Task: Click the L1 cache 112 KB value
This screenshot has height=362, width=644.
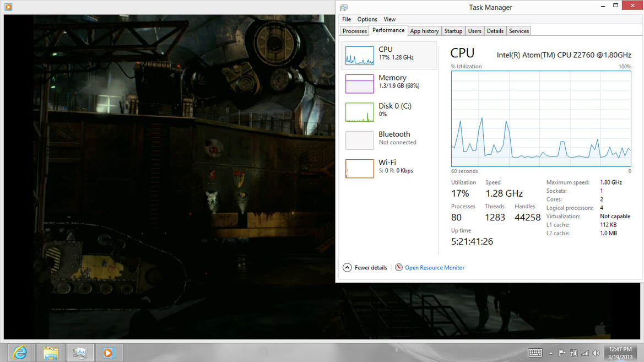Action: click(608, 225)
